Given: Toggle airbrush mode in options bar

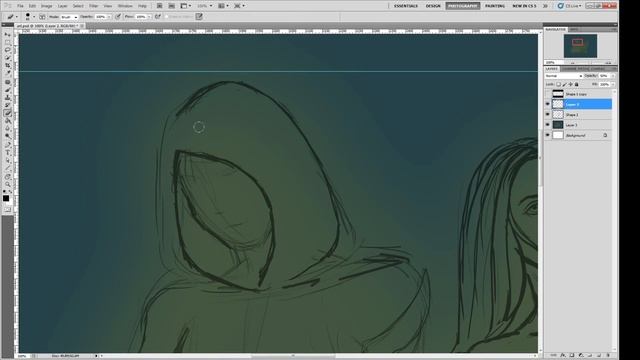Looking at the screenshot, I should (x=158, y=17).
